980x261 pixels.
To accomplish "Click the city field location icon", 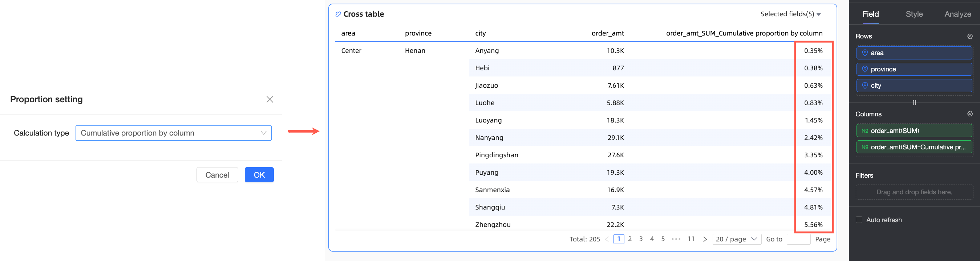I will [865, 86].
